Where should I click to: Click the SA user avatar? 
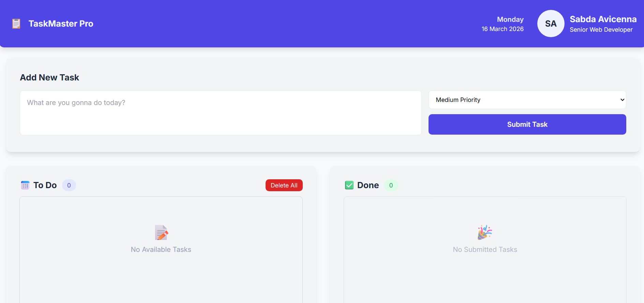click(x=551, y=24)
